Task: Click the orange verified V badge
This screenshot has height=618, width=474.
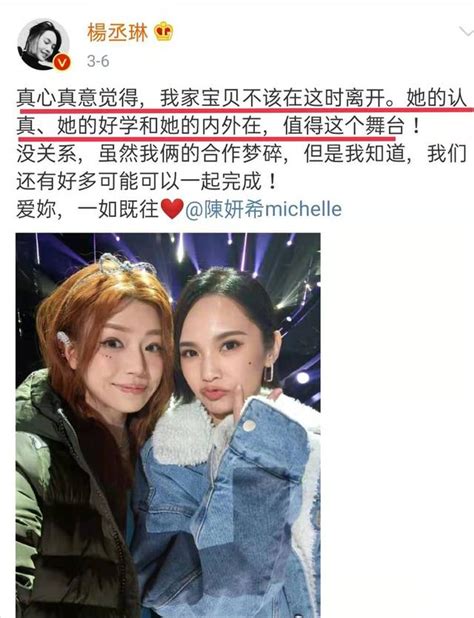Action: [62, 63]
